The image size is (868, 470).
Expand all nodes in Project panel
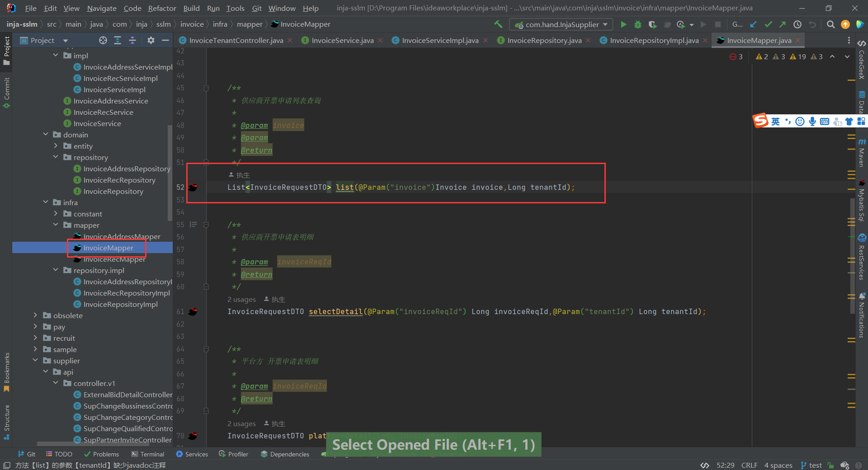click(118, 40)
